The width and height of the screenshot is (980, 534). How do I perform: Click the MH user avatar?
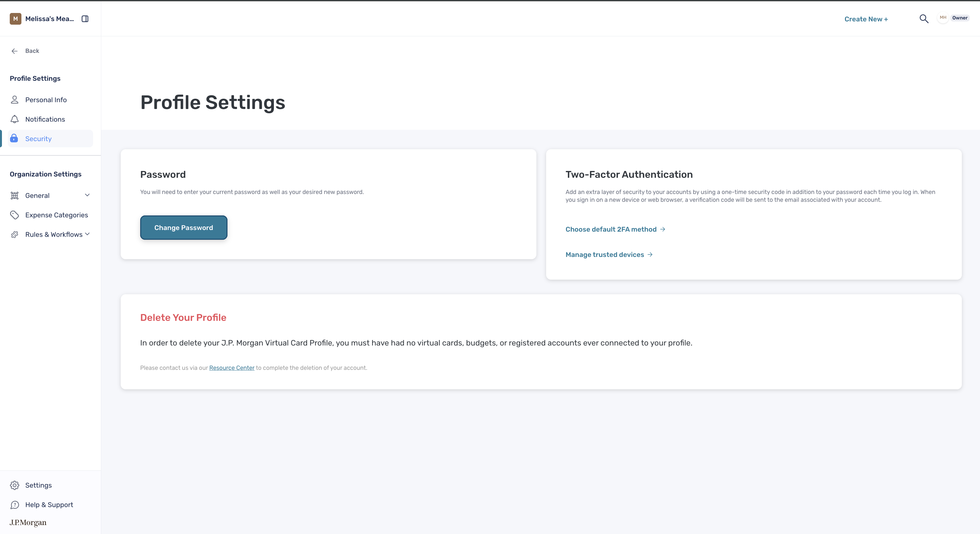tap(943, 18)
